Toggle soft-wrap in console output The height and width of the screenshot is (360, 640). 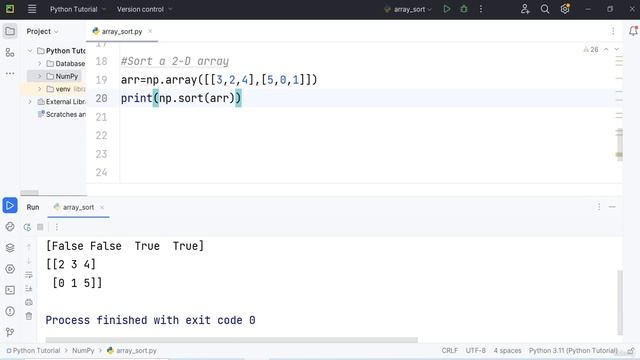coord(29,275)
